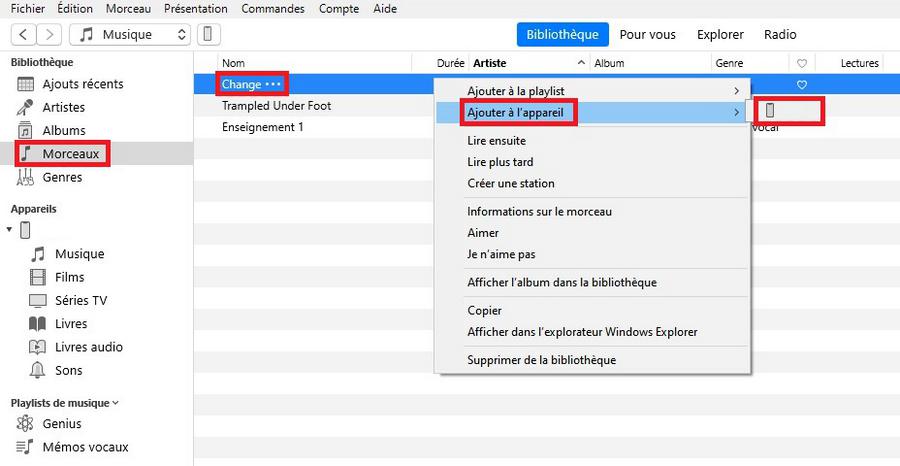This screenshot has height=466, width=900.
Task: Switch to Radio tab
Action: tap(780, 34)
